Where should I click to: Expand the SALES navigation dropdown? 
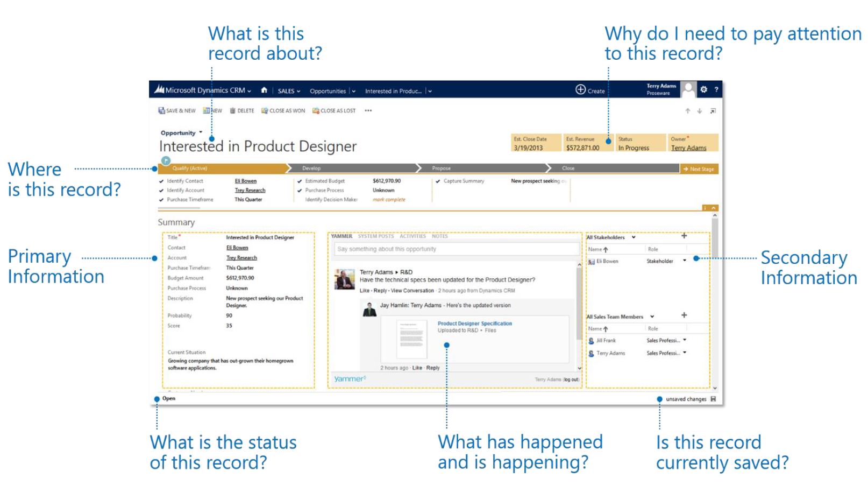289,91
